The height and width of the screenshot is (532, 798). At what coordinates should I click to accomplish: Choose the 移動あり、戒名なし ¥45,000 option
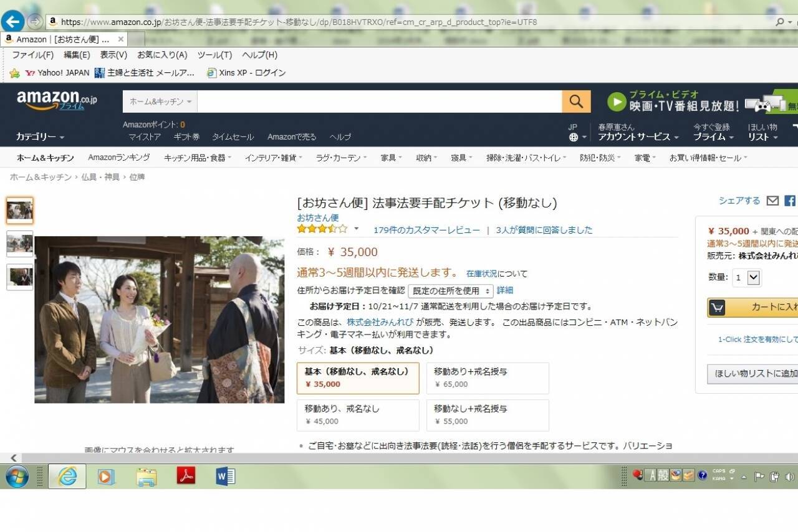(358, 415)
